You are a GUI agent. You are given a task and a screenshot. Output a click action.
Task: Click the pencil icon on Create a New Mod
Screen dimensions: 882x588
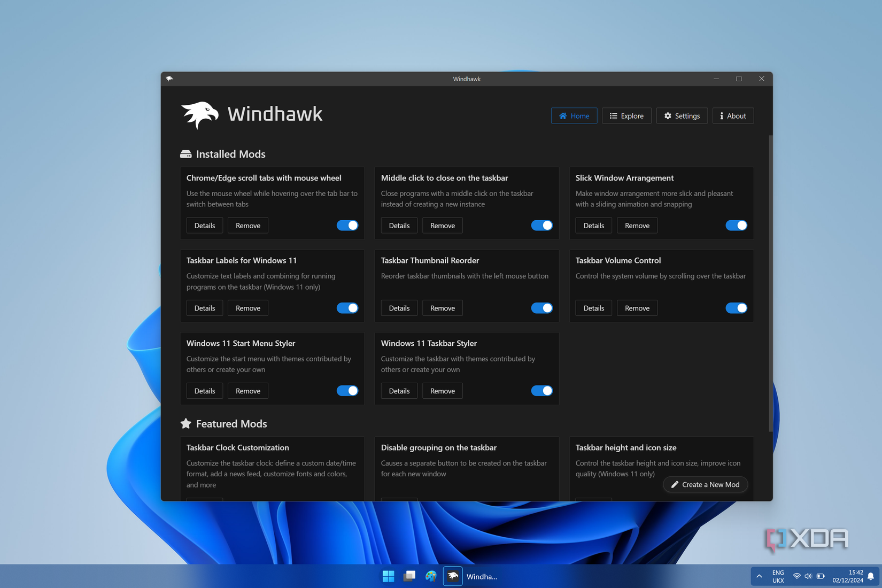click(675, 484)
